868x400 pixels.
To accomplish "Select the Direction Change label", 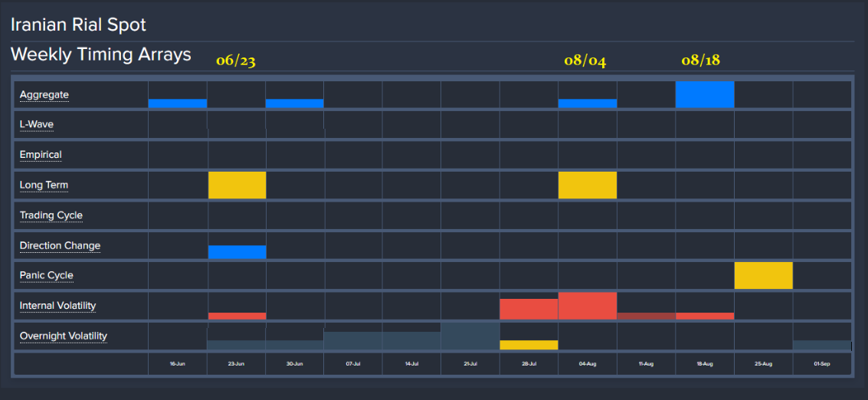I will [60, 246].
